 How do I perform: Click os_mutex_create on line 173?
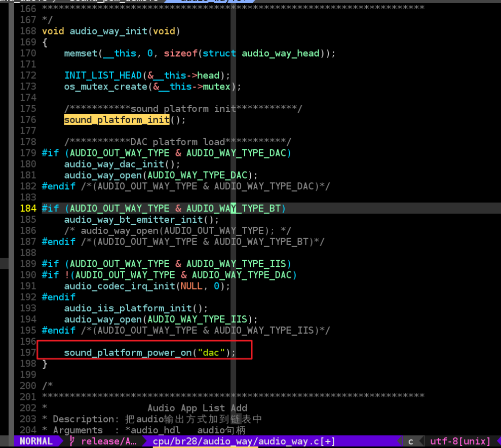tap(106, 87)
